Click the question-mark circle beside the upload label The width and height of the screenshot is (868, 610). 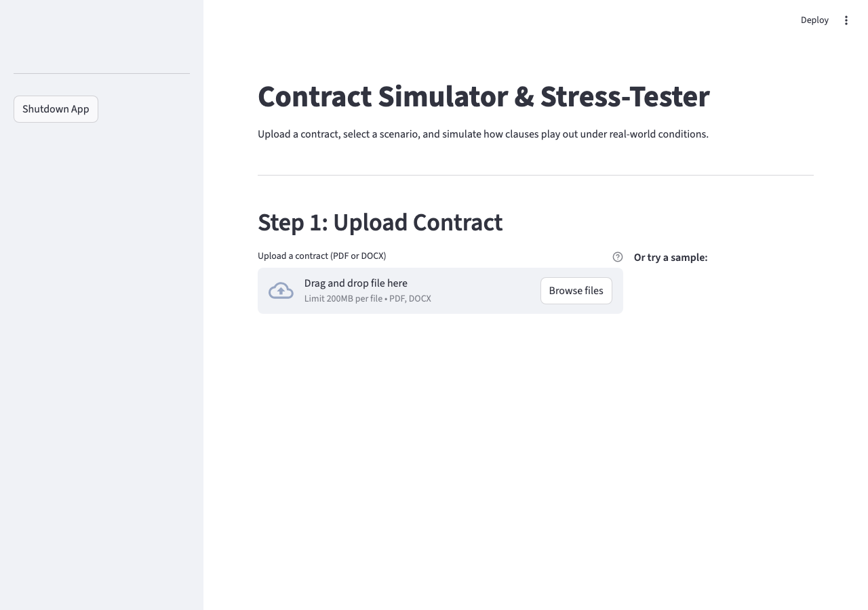[617, 257]
